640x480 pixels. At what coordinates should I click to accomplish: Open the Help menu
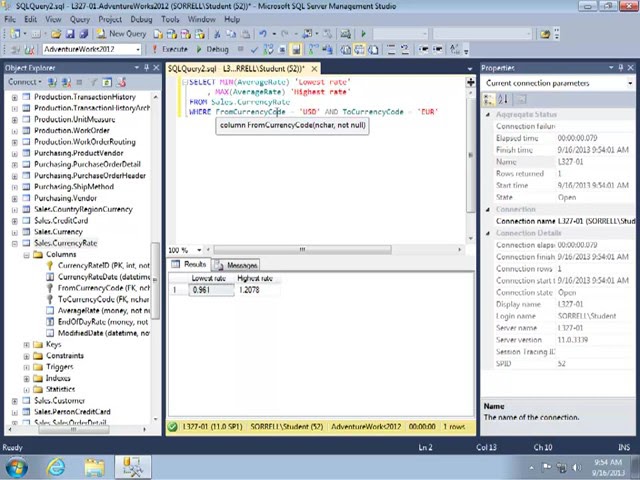tap(232, 19)
